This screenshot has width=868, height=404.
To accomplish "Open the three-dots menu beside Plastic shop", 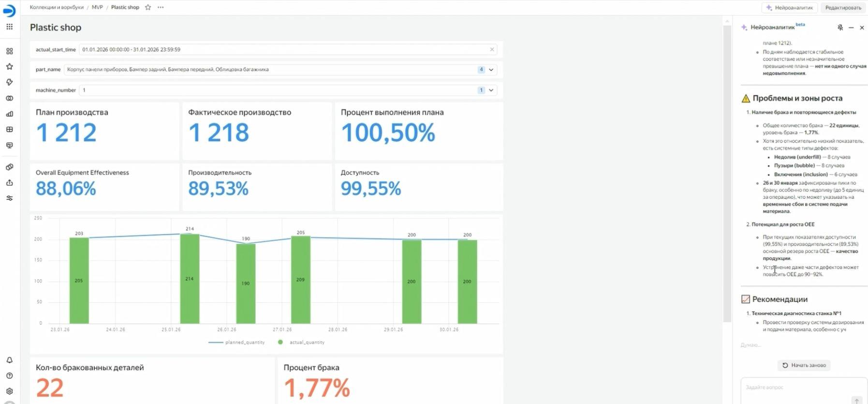I will point(161,7).
